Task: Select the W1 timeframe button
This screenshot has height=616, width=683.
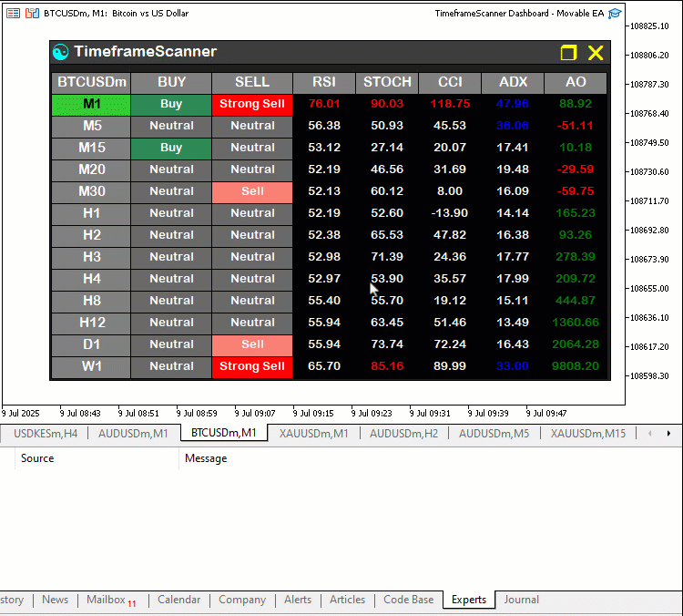Action: click(91, 366)
